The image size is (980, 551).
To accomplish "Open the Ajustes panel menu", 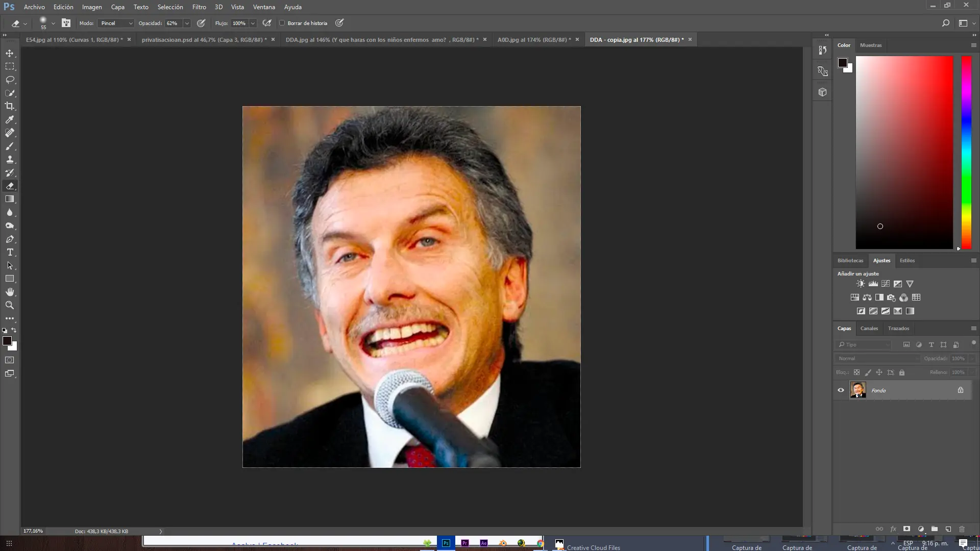I will click(973, 260).
